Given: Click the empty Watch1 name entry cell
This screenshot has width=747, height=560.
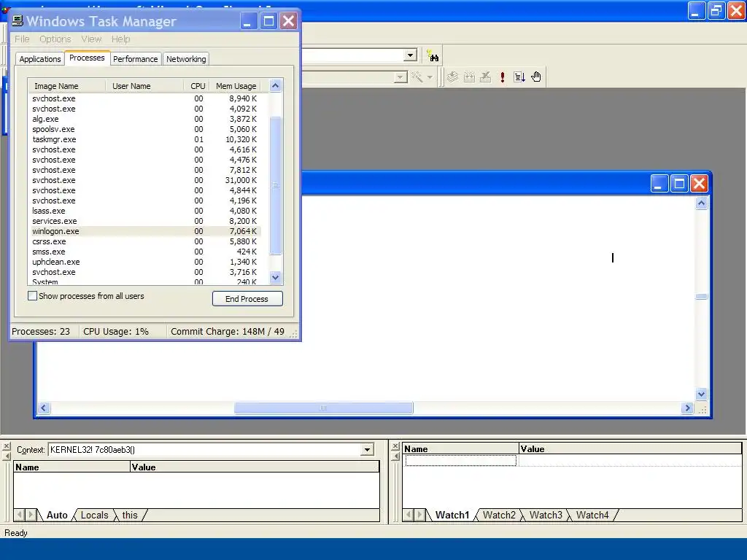Looking at the screenshot, I should (x=461, y=461).
